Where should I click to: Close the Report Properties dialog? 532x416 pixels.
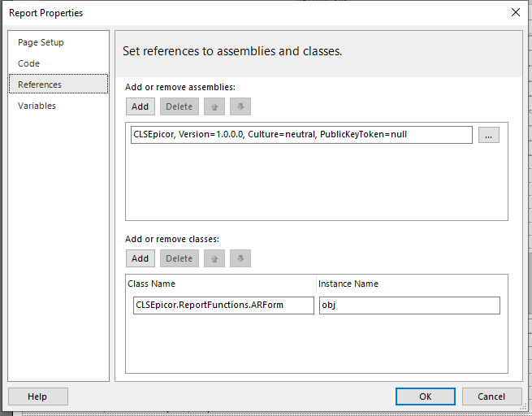pyautogui.click(x=516, y=12)
